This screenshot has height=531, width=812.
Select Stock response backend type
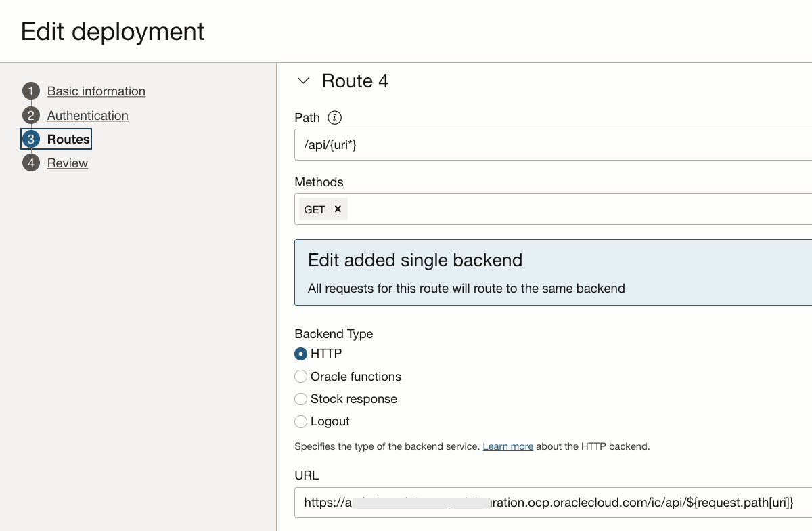click(301, 399)
